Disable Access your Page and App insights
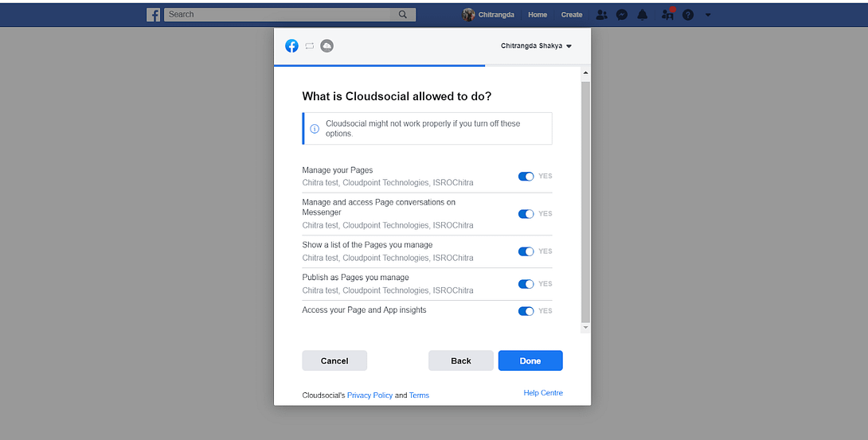Image resolution: width=868 pixels, height=440 pixels. coord(526,311)
